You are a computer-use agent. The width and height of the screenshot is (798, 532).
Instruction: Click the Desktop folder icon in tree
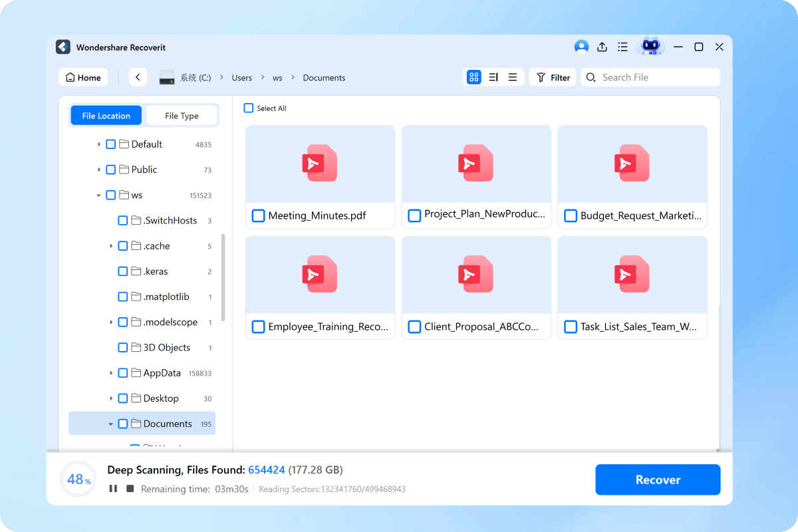point(136,398)
